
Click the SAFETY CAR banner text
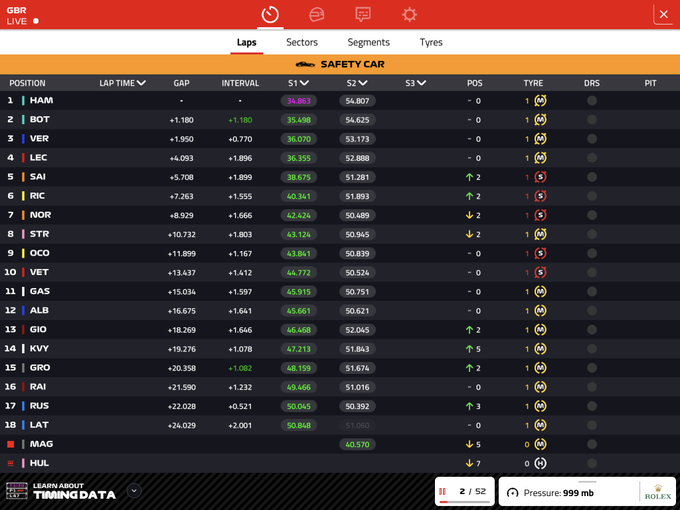353,65
